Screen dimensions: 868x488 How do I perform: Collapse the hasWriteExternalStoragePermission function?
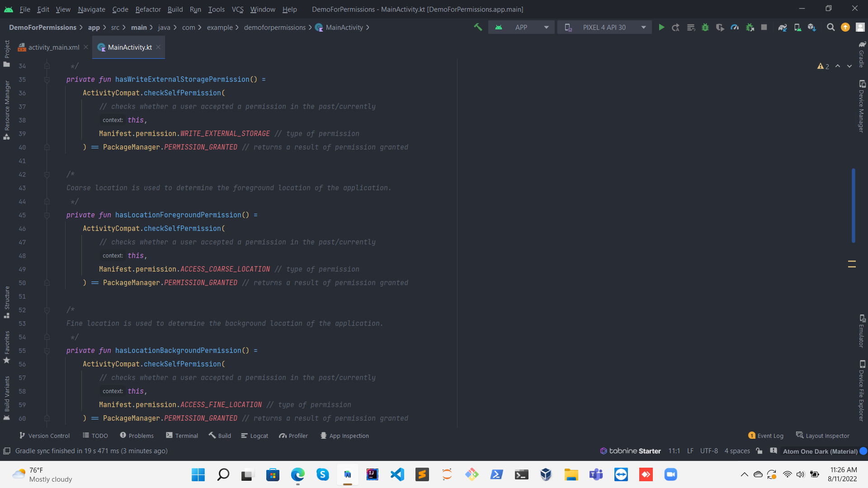pos(47,80)
